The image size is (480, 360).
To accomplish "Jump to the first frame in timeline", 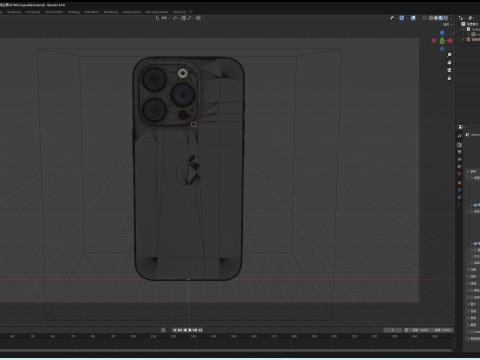I will pyautogui.click(x=174, y=330).
